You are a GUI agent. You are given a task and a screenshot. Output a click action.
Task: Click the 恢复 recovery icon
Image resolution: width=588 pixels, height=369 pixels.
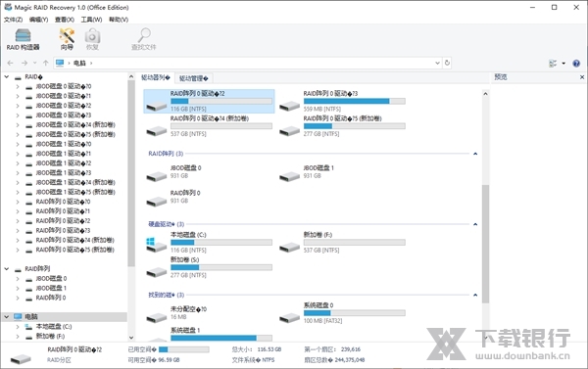point(92,39)
